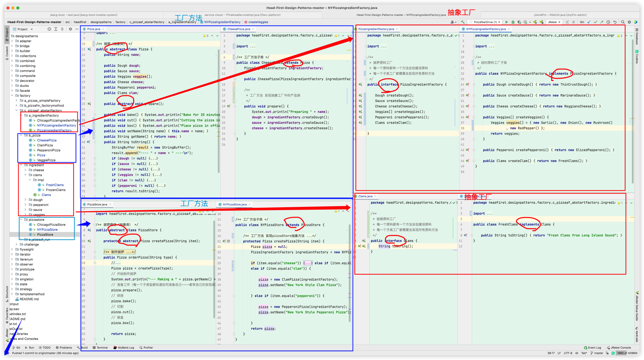This screenshot has height=360, width=644.
Task: Switch to PizzaIngredientFactory.java editor tab
Action: click(x=376, y=29)
